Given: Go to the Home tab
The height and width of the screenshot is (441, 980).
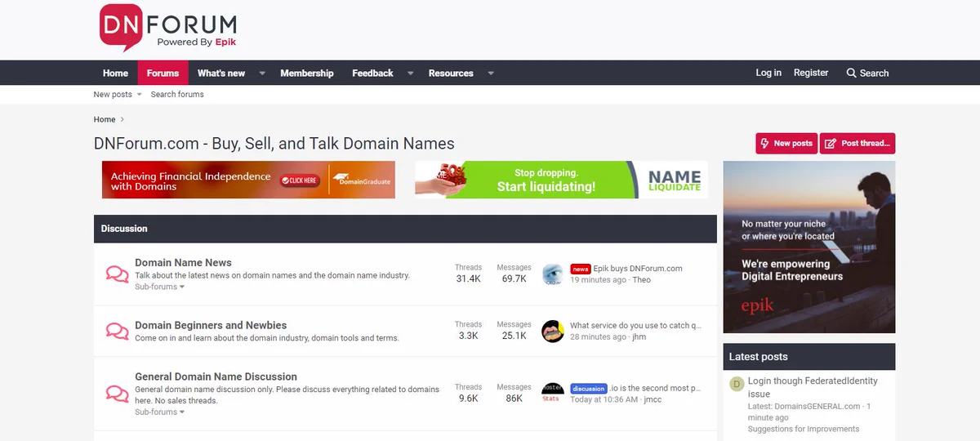Looking at the screenshot, I should click(115, 73).
